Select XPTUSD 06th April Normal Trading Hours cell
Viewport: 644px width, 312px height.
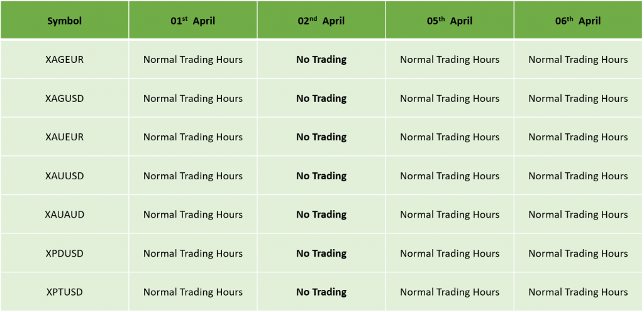(579, 292)
